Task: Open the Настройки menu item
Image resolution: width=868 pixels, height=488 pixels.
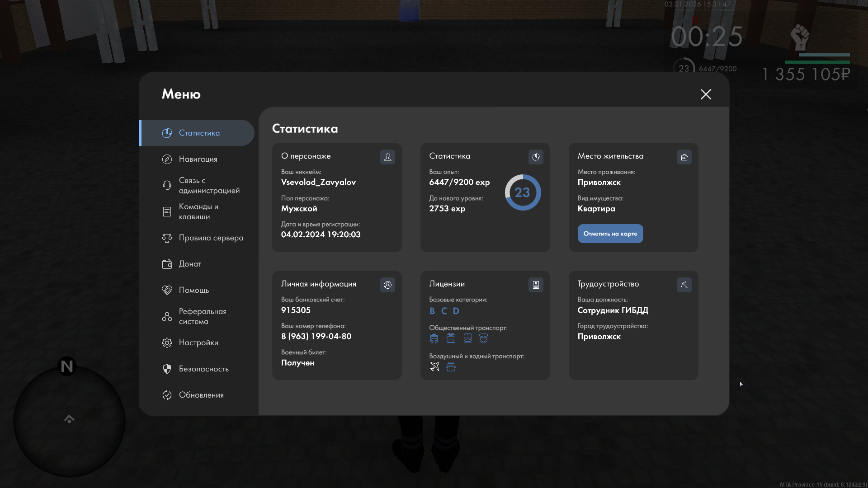Action: [198, 343]
